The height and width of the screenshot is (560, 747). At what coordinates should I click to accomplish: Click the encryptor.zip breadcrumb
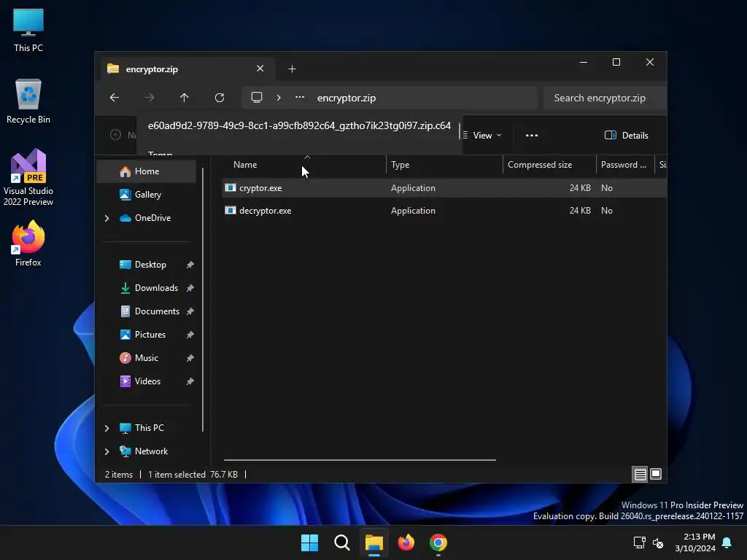tap(347, 98)
